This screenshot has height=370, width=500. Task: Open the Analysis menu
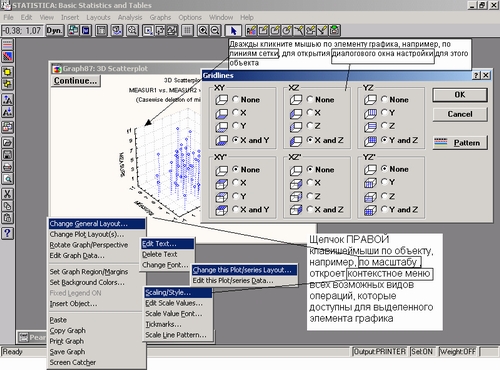(130, 17)
